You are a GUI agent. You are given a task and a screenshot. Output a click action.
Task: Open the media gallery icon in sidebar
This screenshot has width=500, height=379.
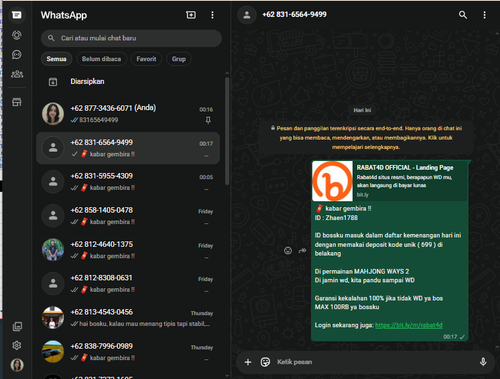point(17,326)
